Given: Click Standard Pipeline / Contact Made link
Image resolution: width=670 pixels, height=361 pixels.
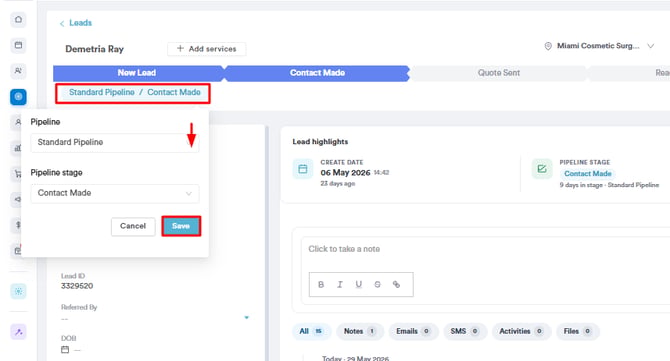Looking at the screenshot, I should click(x=135, y=92).
